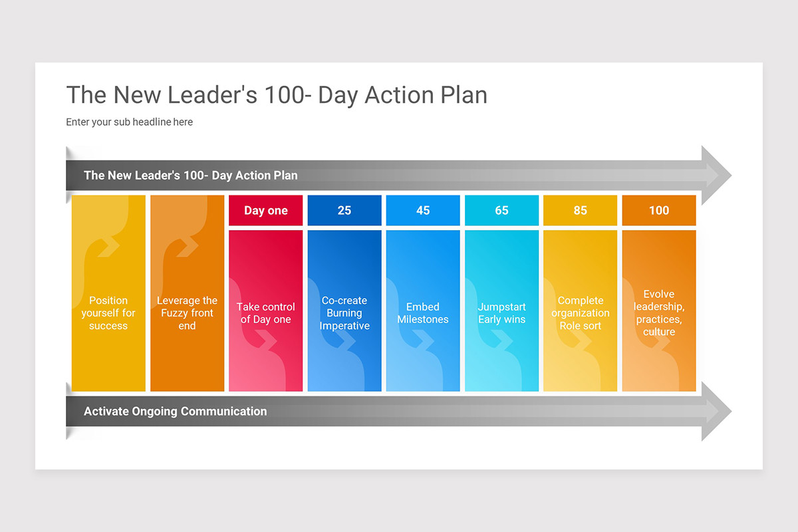Click the chevron arrow in the Jumpstart Early wins column

pos(501,340)
